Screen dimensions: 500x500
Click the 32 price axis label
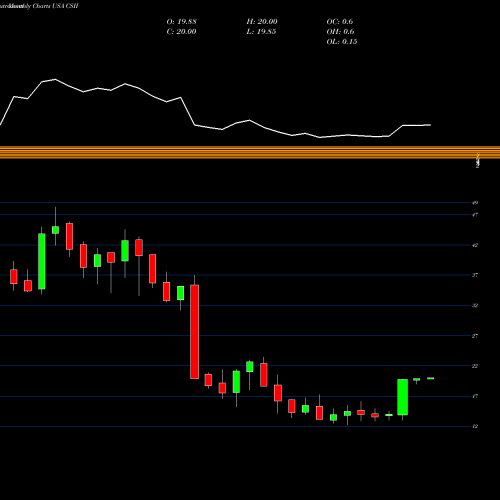(475, 305)
